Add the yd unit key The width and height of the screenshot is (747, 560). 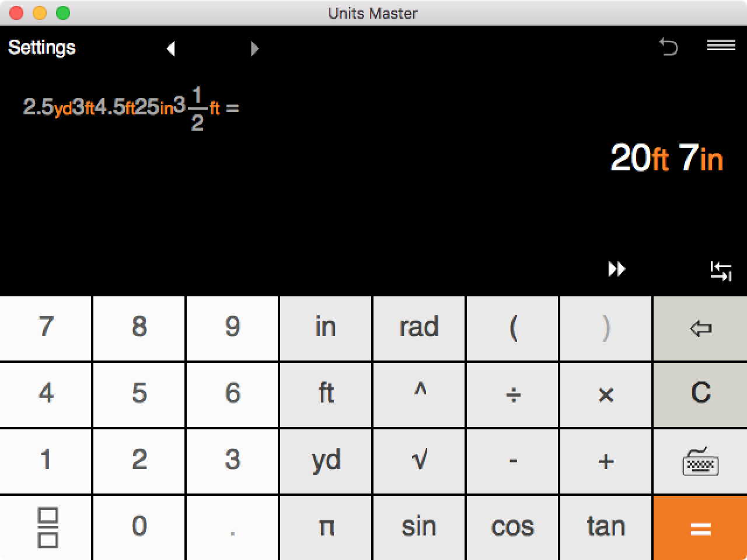(326, 461)
